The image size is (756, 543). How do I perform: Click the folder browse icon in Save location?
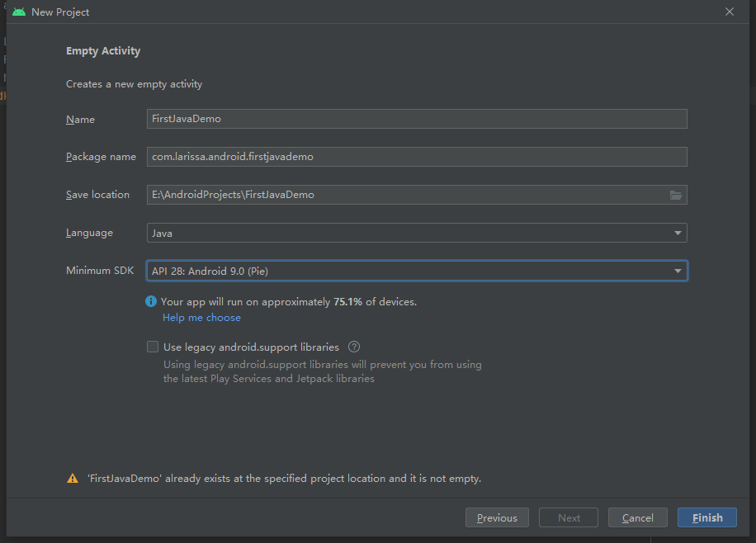click(x=676, y=195)
